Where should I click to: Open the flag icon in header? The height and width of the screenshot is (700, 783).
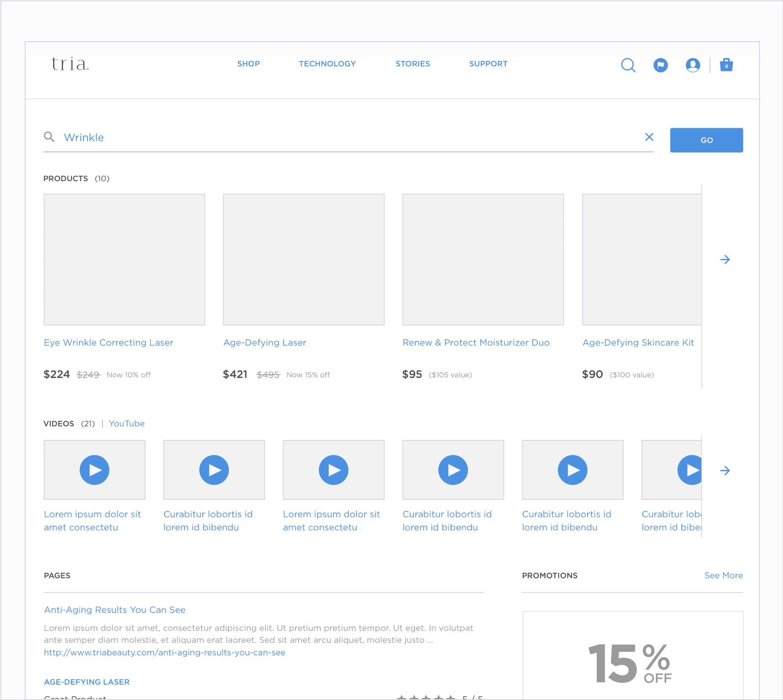pyautogui.click(x=660, y=65)
